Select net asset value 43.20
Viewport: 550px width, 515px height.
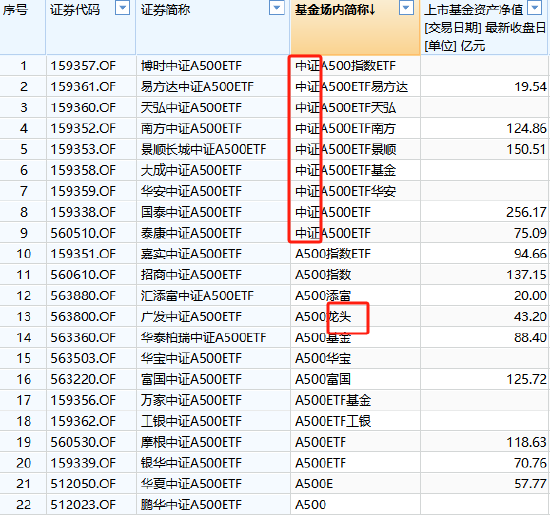530,317
